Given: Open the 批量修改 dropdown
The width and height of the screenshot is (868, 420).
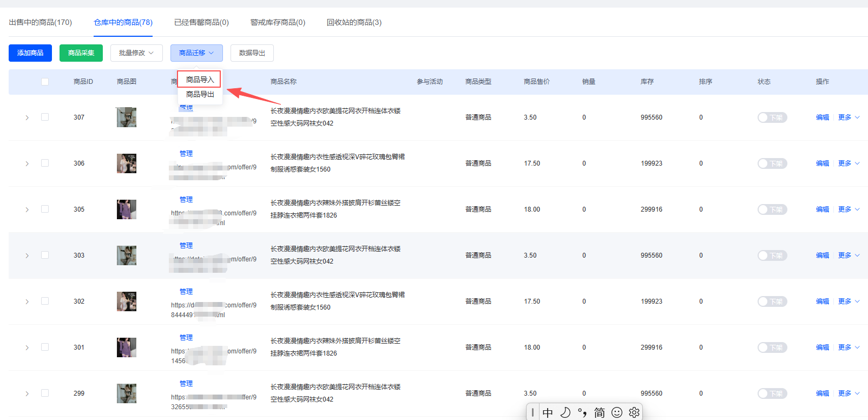Looking at the screenshot, I should pos(136,53).
